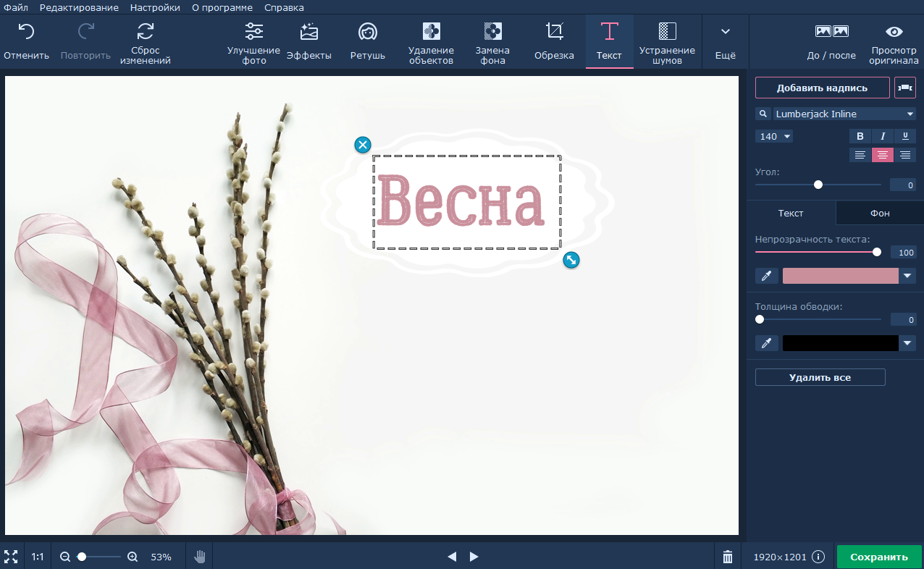This screenshot has width=924, height=569.
Task: Click the Удалить все button
Action: pos(820,377)
